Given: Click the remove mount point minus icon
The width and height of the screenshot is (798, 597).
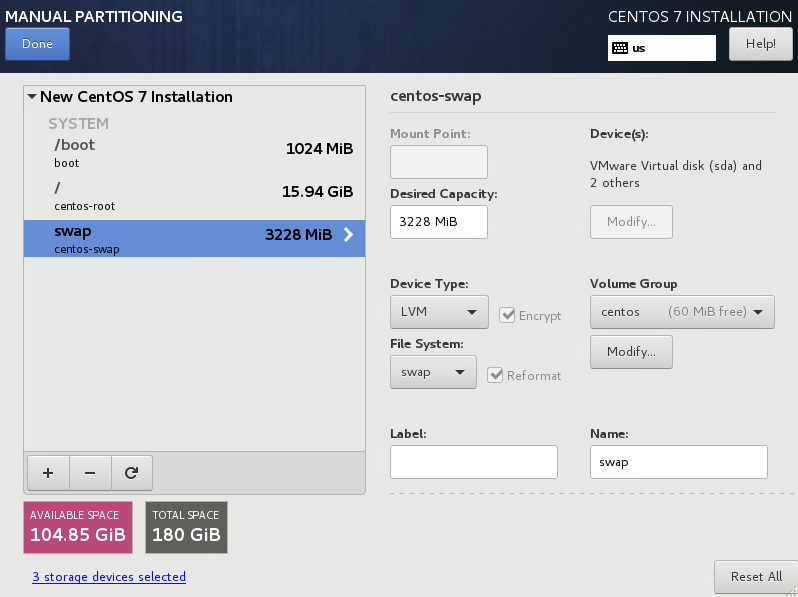Looking at the screenshot, I should (x=89, y=472).
